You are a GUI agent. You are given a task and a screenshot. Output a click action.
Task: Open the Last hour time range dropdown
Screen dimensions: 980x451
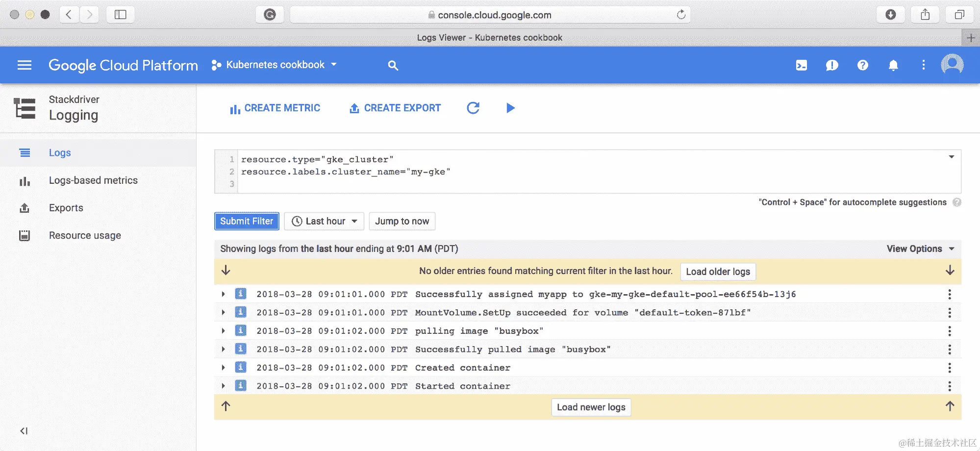pos(325,221)
